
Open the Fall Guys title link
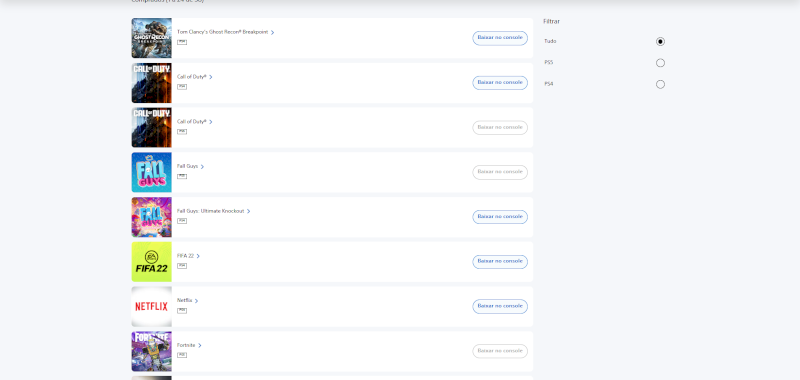[x=187, y=166]
